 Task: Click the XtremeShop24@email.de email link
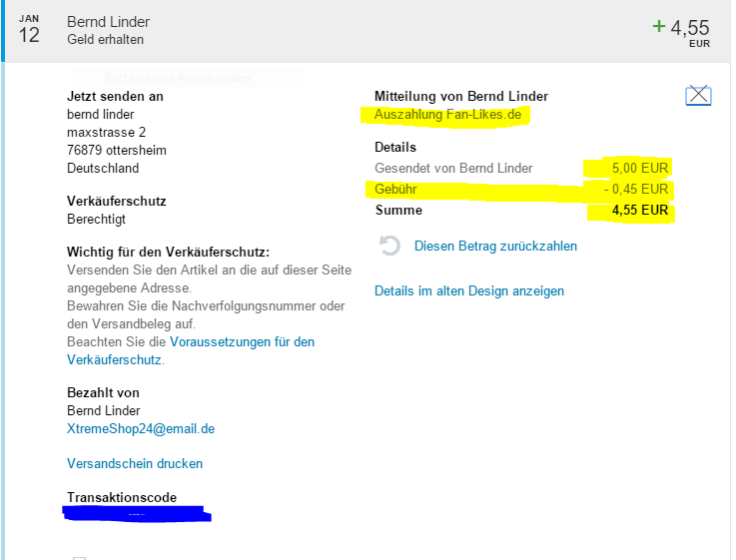click(x=141, y=429)
